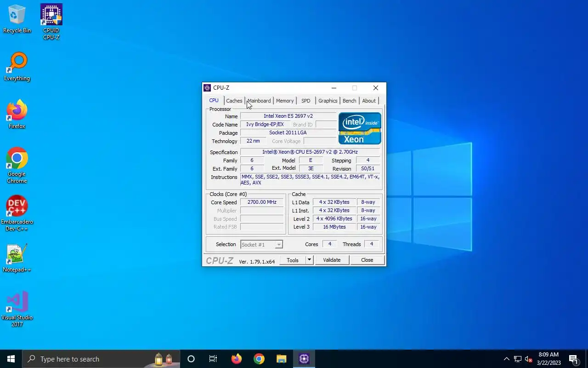This screenshot has width=588, height=368.
Task: Click the Code Name value Ivy Bridge-EP/EX
Action: click(x=265, y=124)
